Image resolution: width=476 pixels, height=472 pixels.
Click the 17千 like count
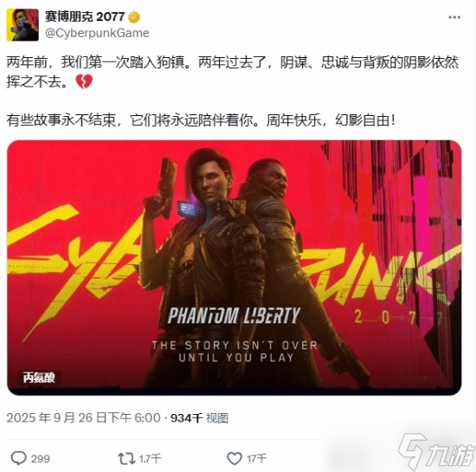point(256,458)
